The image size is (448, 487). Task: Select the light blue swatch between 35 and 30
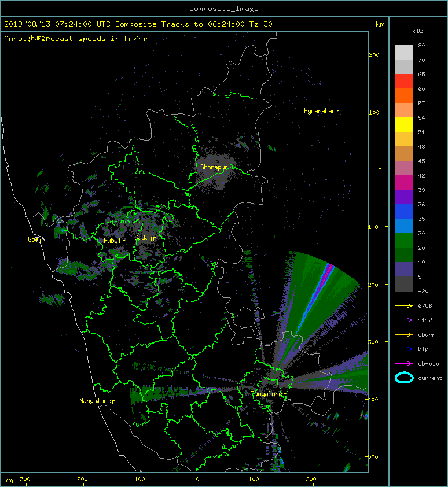coord(404,226)
